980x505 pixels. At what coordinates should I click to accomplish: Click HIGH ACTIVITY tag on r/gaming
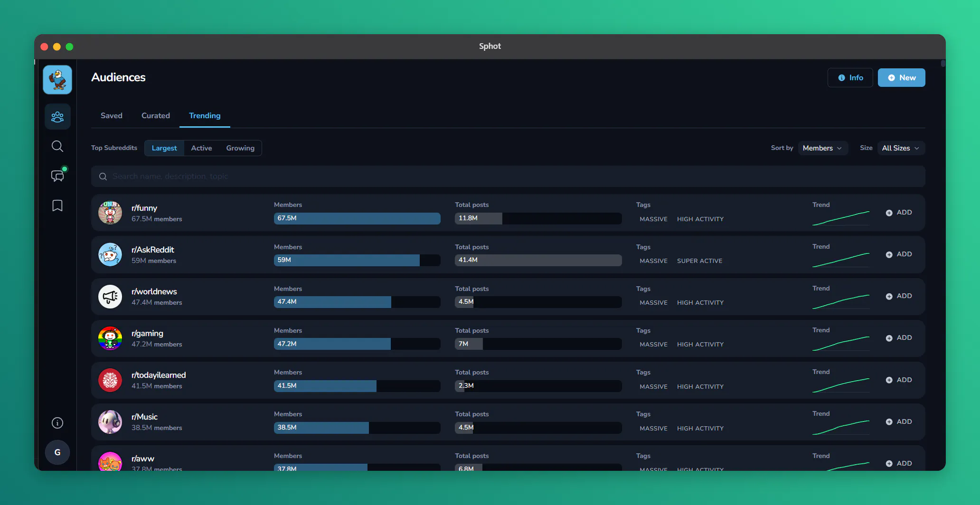(x=700, y=345)
